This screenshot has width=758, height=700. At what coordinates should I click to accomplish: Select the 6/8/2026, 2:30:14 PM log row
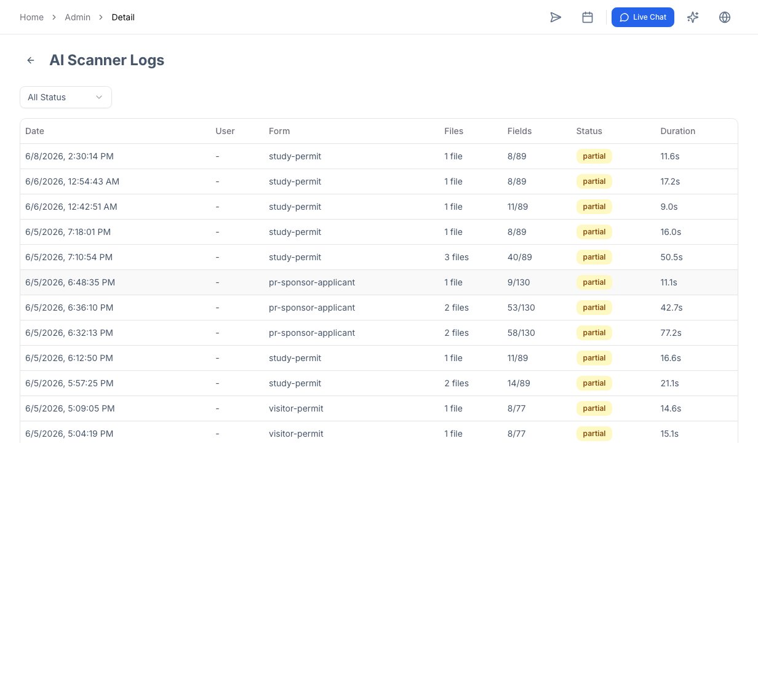click(x=379, y=156)
